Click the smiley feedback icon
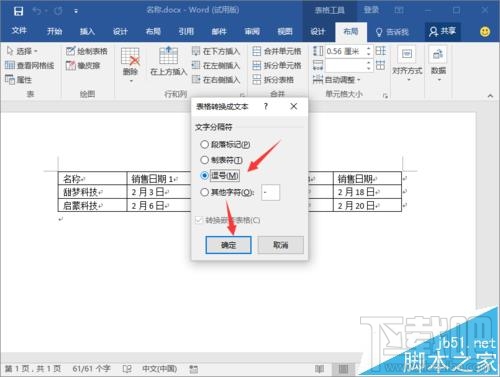 click(485, 32)
